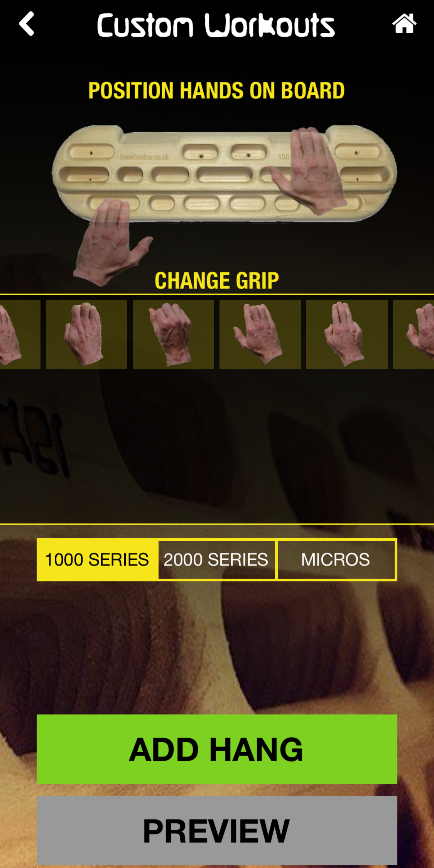Pick the partially visible grip at far left
434x868 pixels.
[x=20, y=334]
